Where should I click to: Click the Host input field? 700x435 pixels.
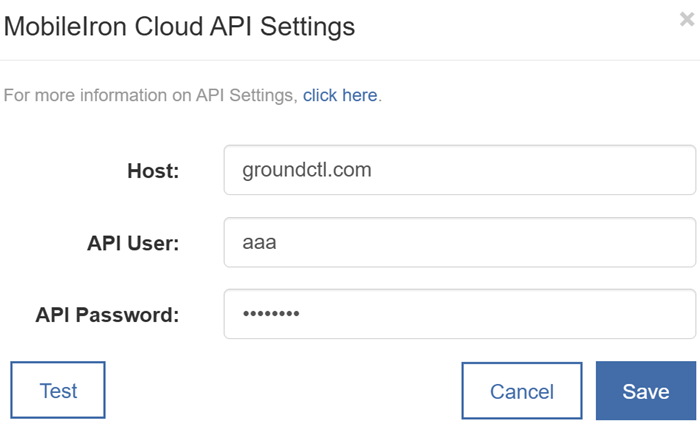(x=460, y=170)
